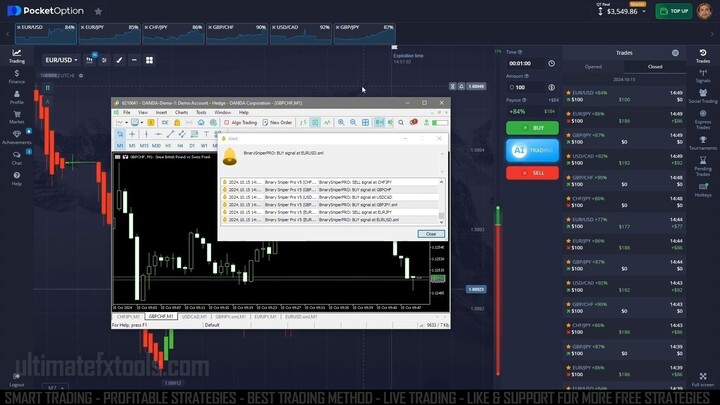This screenshot has width=720, height=405.
Task: Open Help in the left sidebar
Action: click(x=17, y=179)
